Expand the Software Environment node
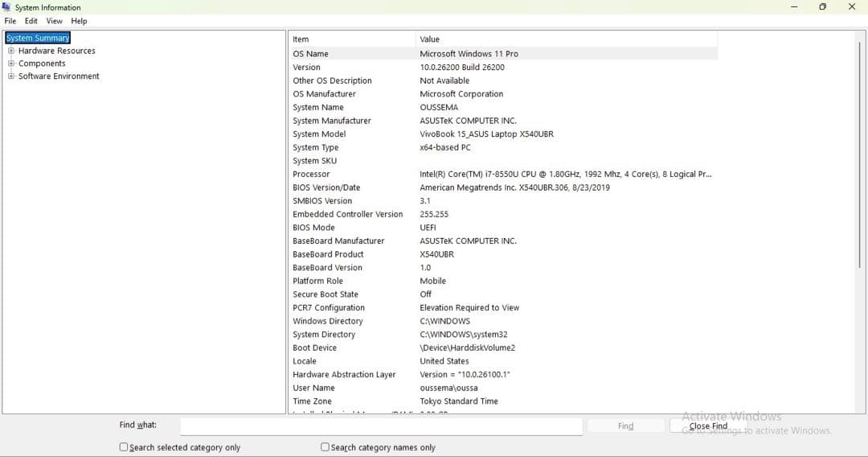The height and width of the screenshot is (457, 868). coord(11,76)
